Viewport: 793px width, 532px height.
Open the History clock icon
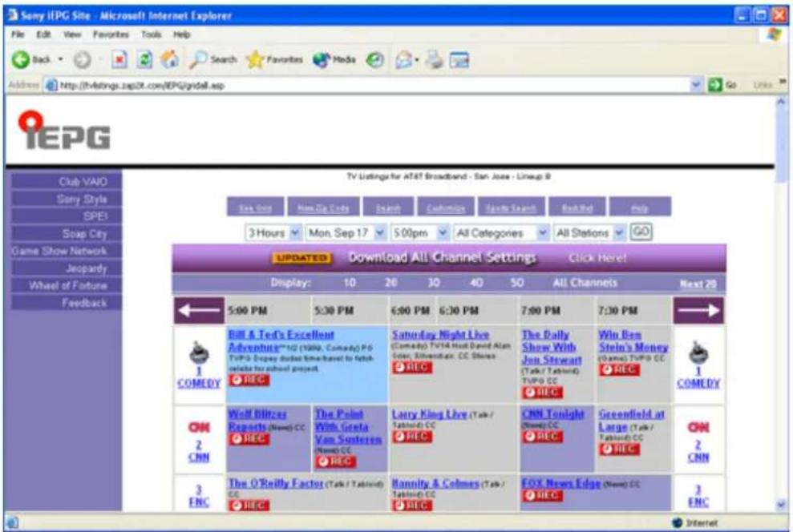click(x=374, y=60)
